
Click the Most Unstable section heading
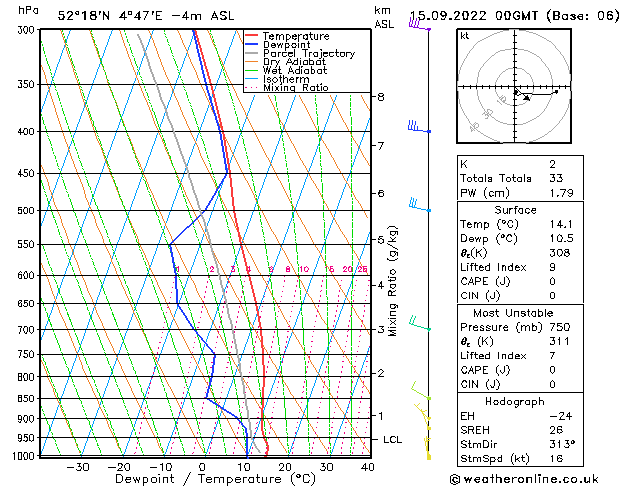(x=513, y=313)
